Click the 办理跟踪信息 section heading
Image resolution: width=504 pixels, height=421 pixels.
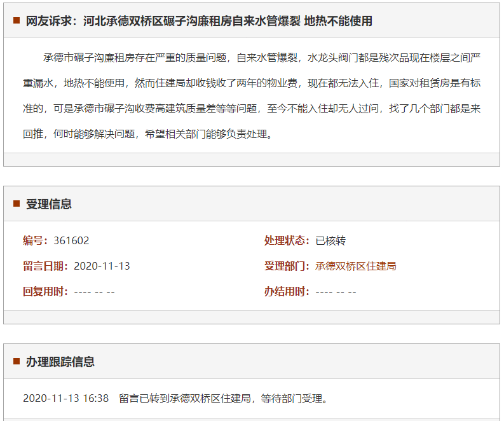point(60,362)
